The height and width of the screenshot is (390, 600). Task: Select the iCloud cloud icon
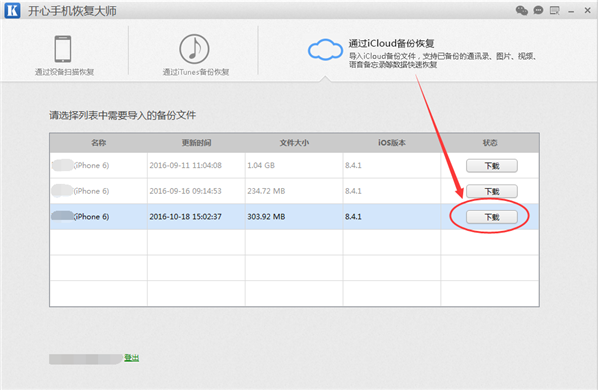click(325, 50)
